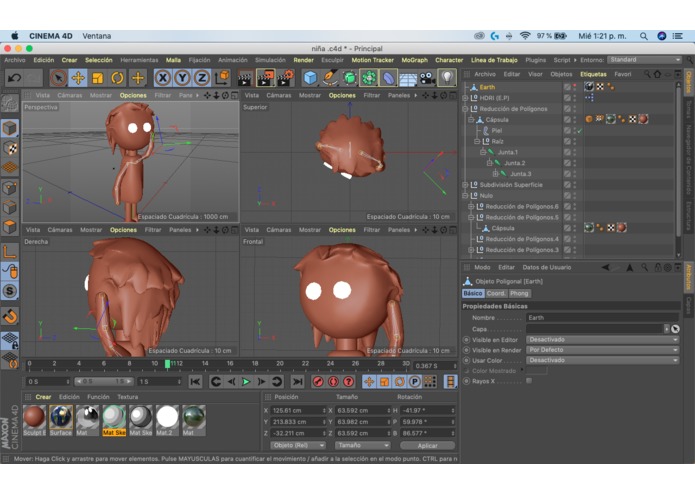Switch to Texture mode checkered cube
The height and width of the screenshot is (494, 695).
pos(10,148)
